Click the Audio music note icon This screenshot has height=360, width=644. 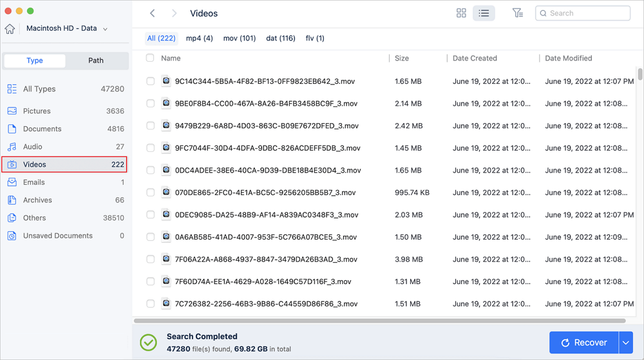pos(12,147)
